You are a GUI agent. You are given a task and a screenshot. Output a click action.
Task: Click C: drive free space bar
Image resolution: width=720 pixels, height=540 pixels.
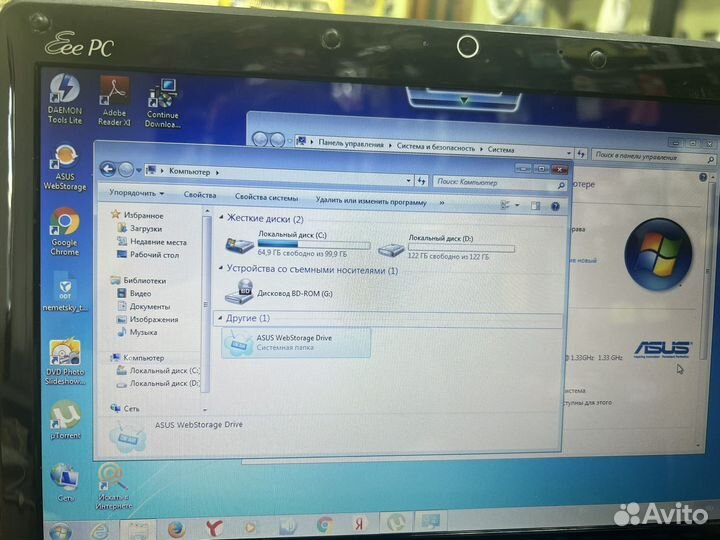[x=314, y=244]
